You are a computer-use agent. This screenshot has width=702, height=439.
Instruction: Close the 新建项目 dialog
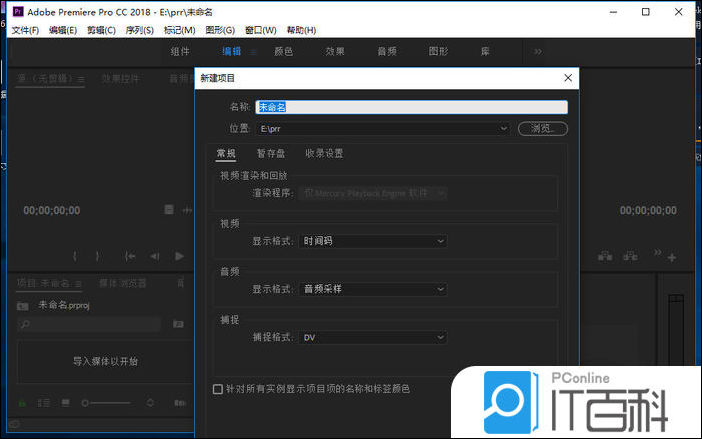click(x=568, y=77)
